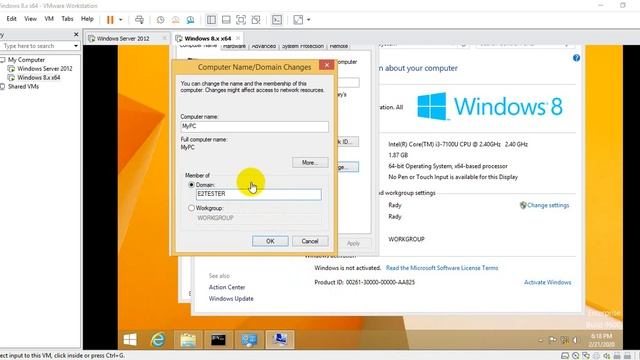Open the VM menu

(x=49, y=19)
